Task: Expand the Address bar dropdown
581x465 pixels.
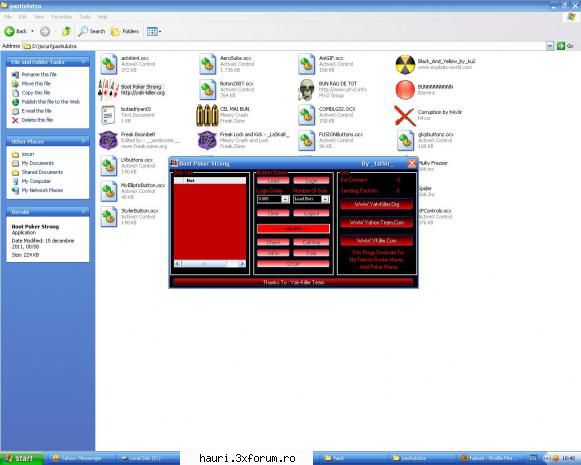Action: [x=550, y=46]
